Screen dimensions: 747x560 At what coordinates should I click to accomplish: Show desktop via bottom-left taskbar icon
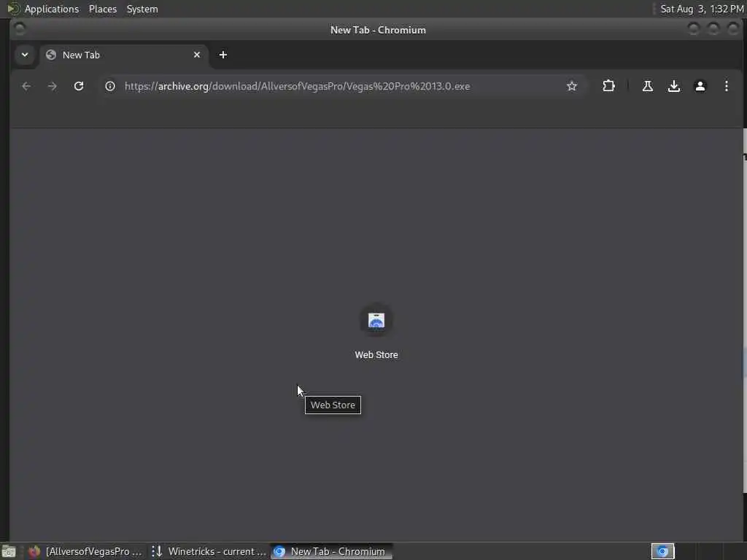(9, 551)
